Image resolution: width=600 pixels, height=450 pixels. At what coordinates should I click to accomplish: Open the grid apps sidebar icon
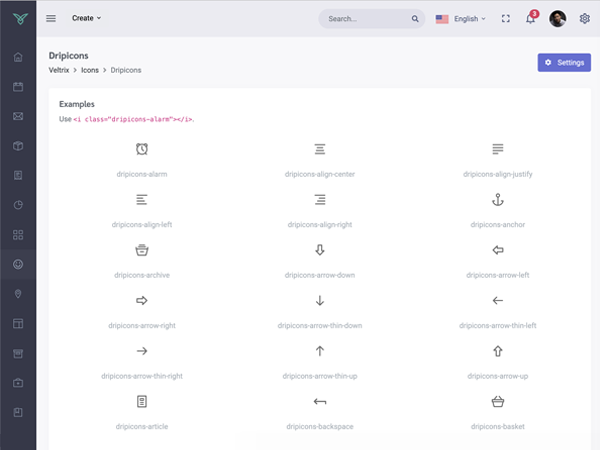pyautogui.click(x=18, y=235)
